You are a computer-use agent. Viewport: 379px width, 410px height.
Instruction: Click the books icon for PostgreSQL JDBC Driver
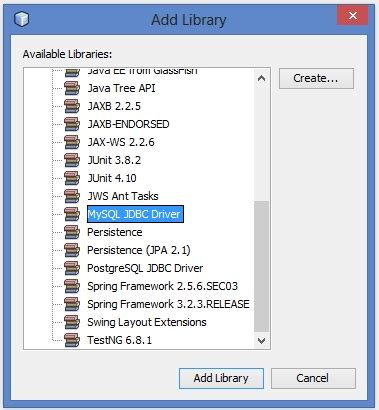tap(72, 268)
